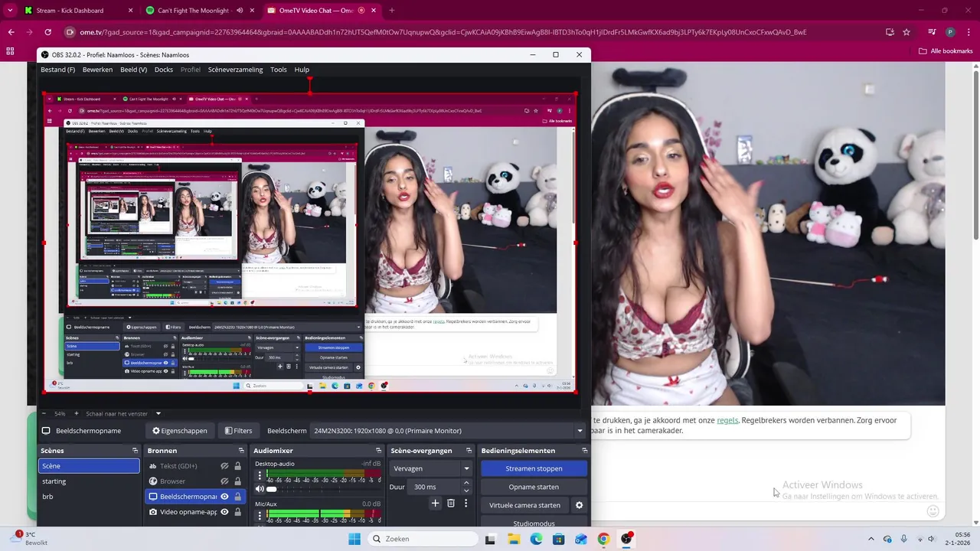The height and width of the screenshot is (551, 980).
Task: Select the starting scene
Action: pyautogui.click(x=90, y=481)
